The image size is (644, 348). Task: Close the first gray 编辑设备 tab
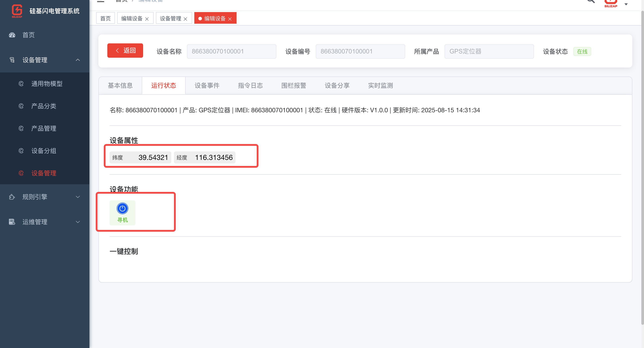(x=147, y=19)
